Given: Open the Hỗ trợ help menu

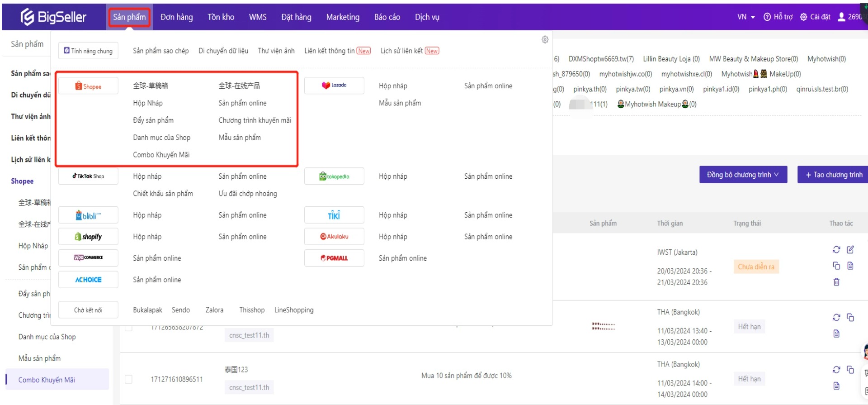Looking at the screenshot, I should pyautogui.click(x=778, y=17).
